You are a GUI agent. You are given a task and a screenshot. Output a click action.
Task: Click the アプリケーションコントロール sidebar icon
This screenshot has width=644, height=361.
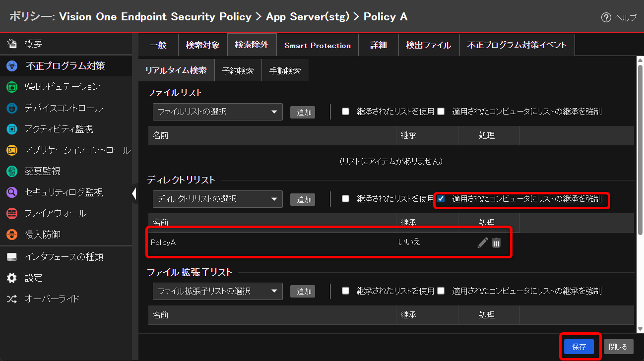pyautogui.click(x=12, y=150)
